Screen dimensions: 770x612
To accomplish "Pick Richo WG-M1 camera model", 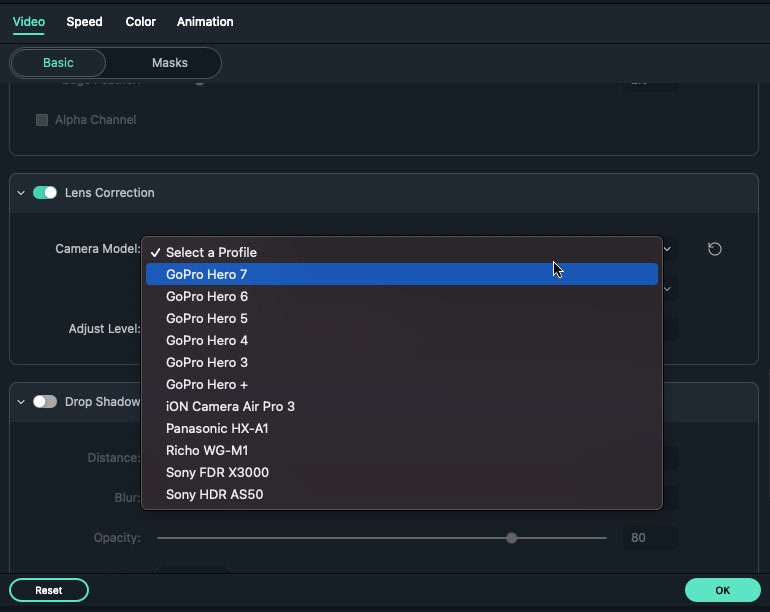I will tap(402, 450).
